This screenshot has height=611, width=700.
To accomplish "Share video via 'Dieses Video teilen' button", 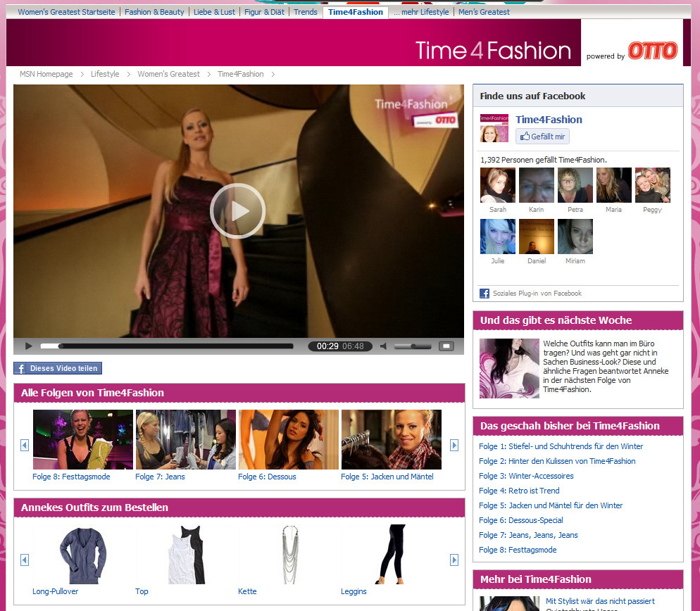I will coord(58,368).
